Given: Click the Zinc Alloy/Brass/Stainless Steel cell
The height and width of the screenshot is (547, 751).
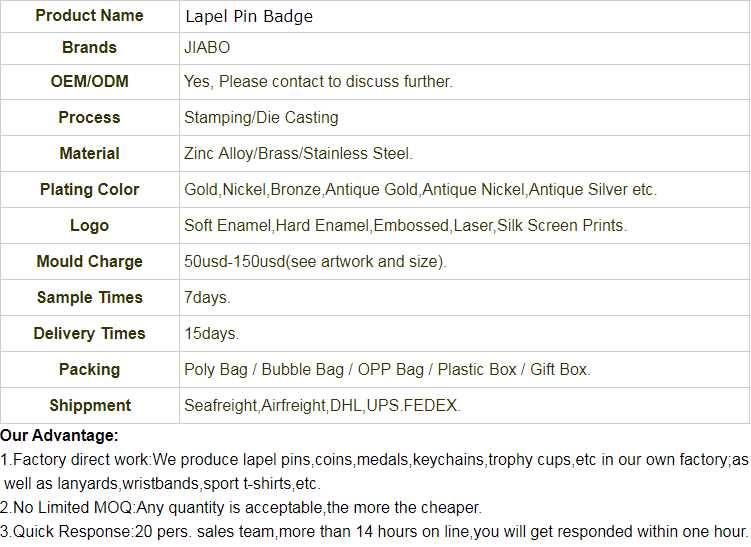Looking at the screenshot, I should click(x=298, y=153).
